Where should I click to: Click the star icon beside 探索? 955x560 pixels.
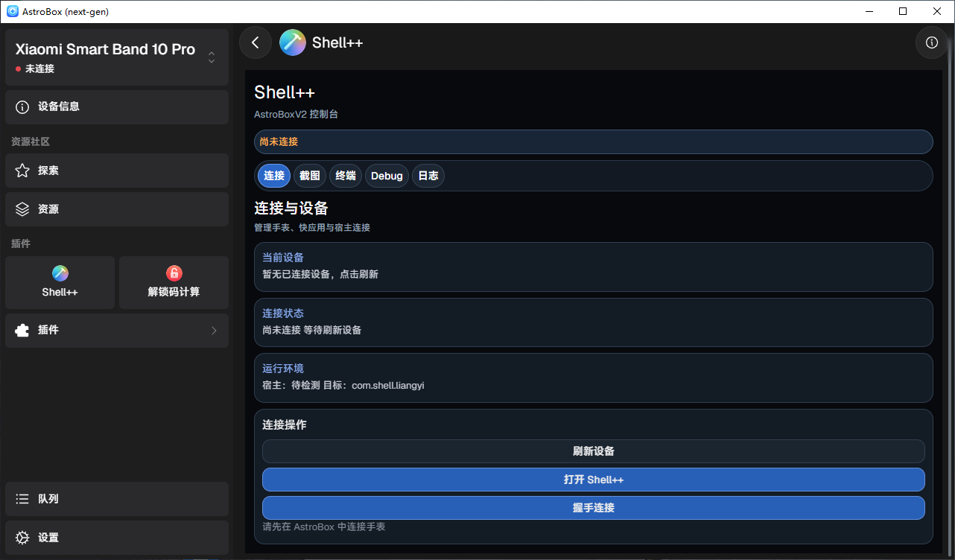22,171
